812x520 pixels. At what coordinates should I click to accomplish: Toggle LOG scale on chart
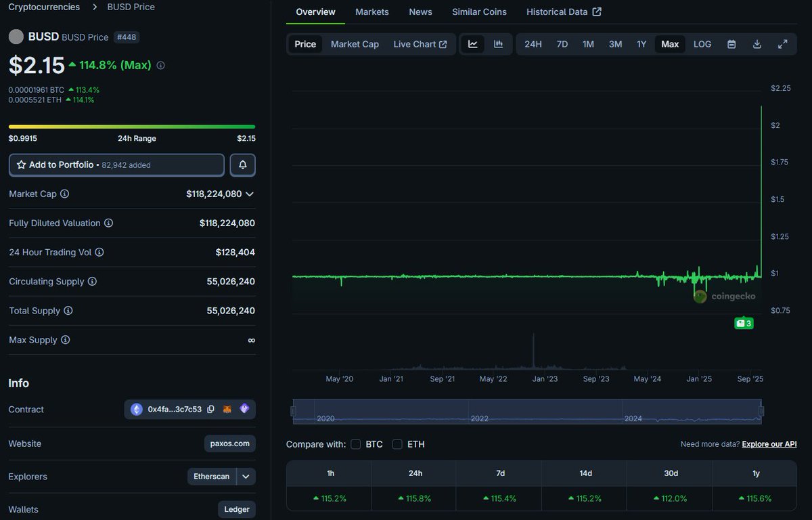pos(702,44)
